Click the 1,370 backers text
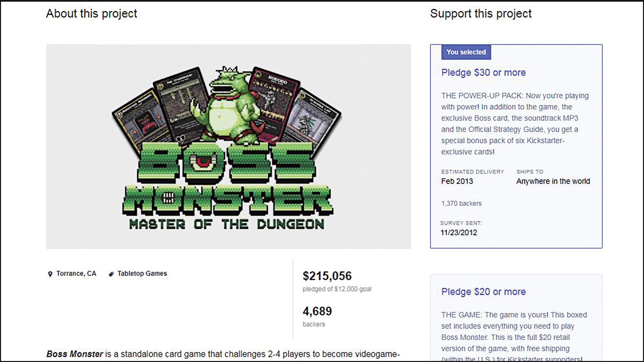Image resolution: width=644 pixels, height=362 pixels. [x=461, y=203]
